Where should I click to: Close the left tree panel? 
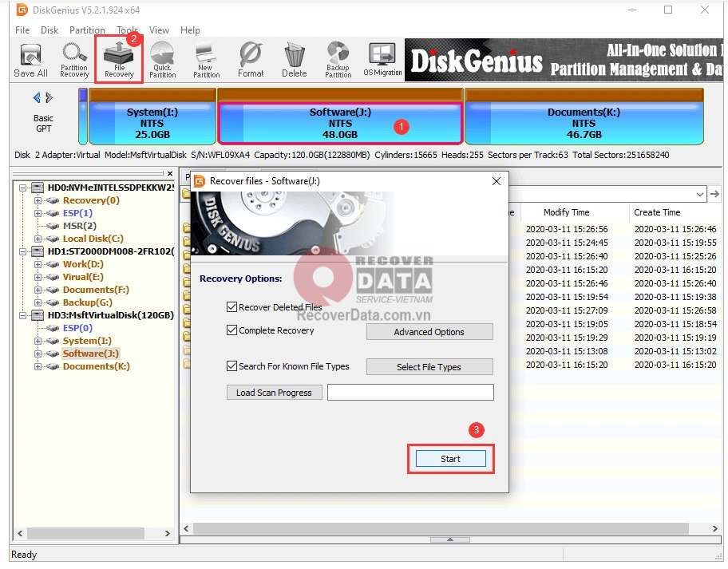pyautogui.click(x=170, y=174)
